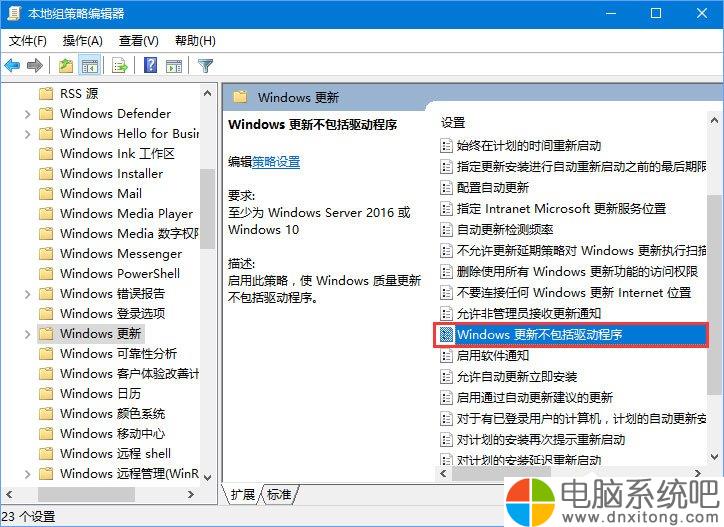
Task: Click the folder icon of Windows 颜色系统
Action: click(46, 413)
